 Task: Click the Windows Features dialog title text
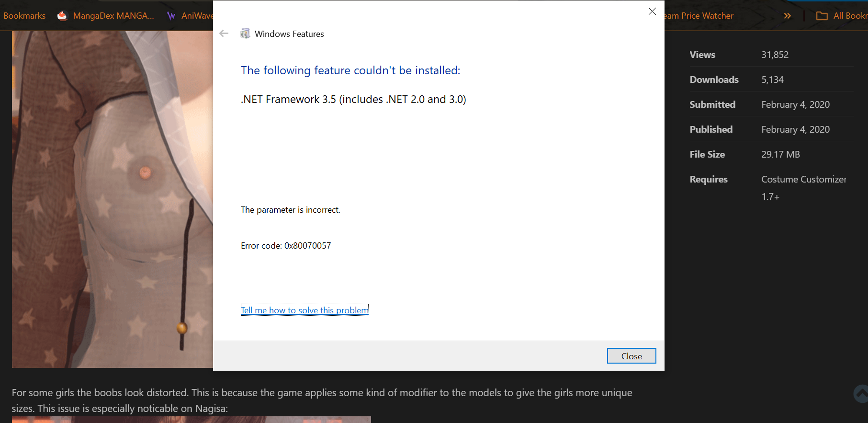(289, 34)
